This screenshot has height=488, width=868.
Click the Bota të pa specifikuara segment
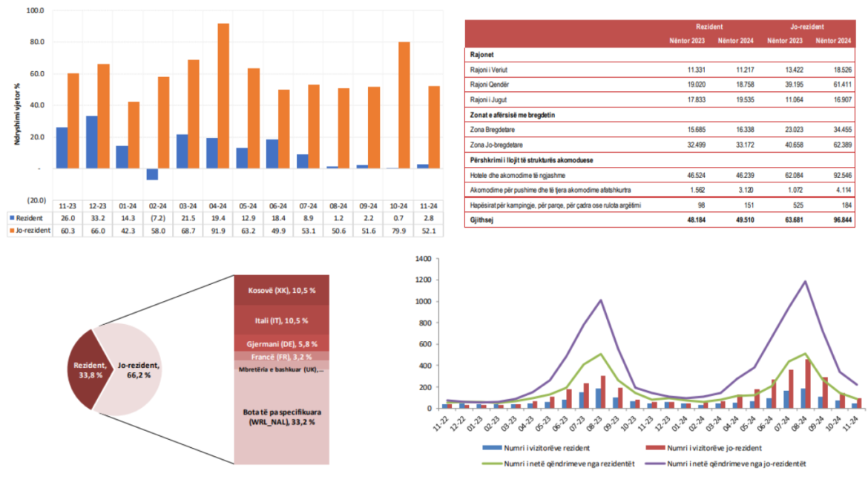(282, 415)
